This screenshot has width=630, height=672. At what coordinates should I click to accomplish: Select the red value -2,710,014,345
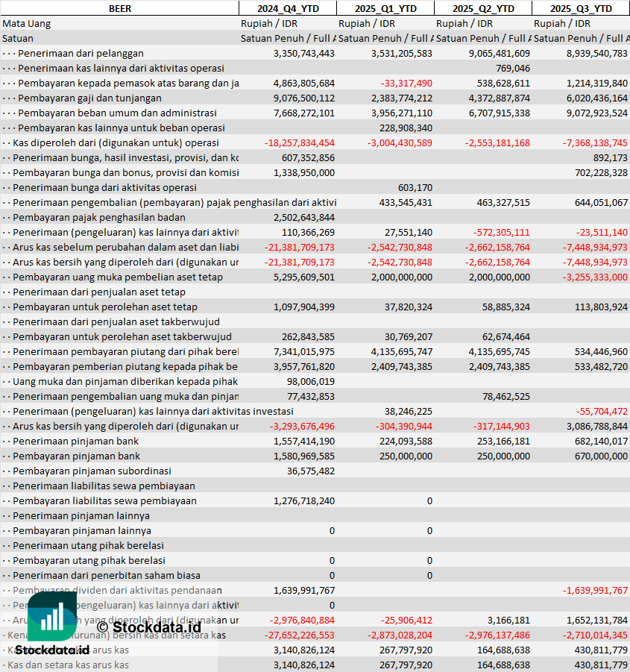pos(595,635)
